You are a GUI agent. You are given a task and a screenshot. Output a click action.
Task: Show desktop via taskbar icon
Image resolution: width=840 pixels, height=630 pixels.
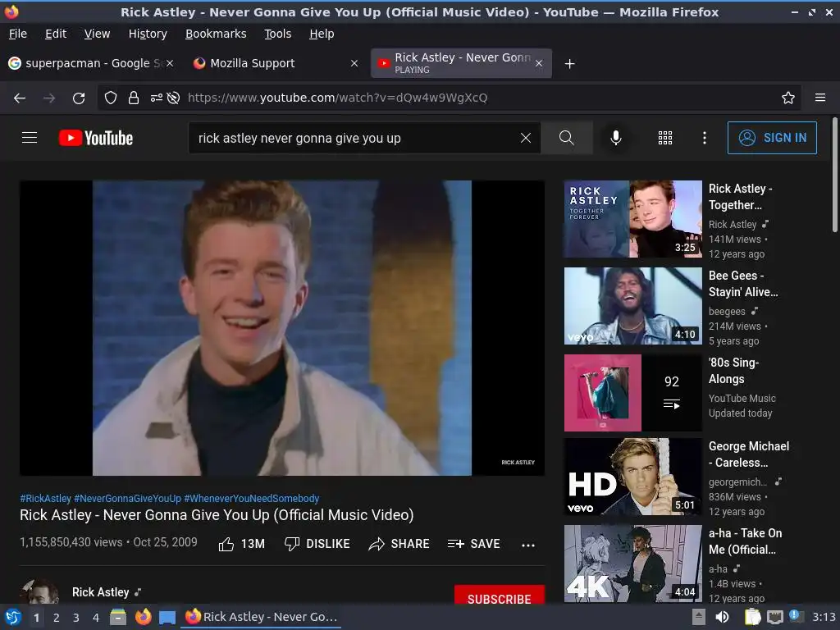pos(167,618)
